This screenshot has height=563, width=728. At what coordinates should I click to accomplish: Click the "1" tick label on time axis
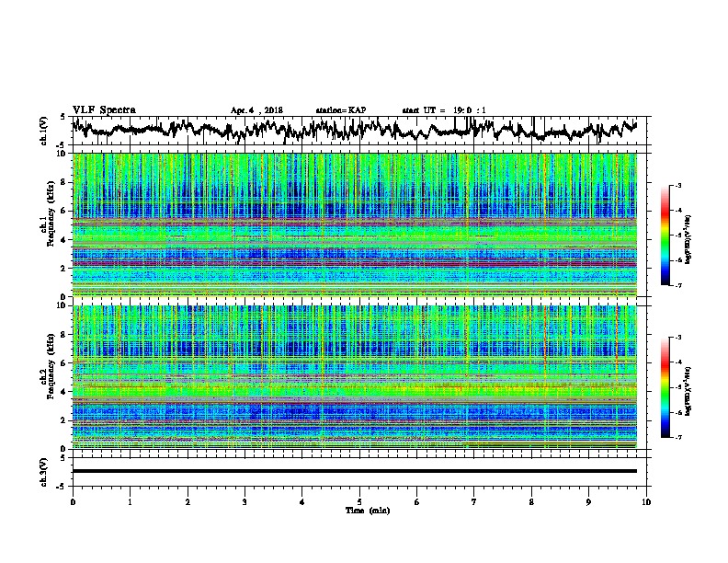(x=130, y=502)
